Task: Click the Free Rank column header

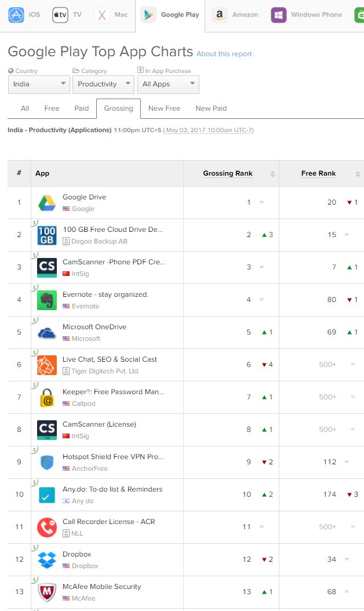Action: coord(318,173)
